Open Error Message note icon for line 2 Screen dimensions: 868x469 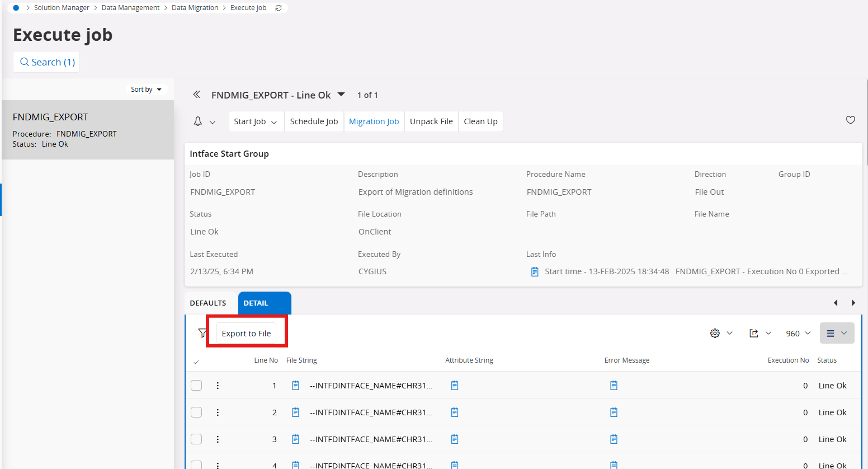click(x=614, y=412)
